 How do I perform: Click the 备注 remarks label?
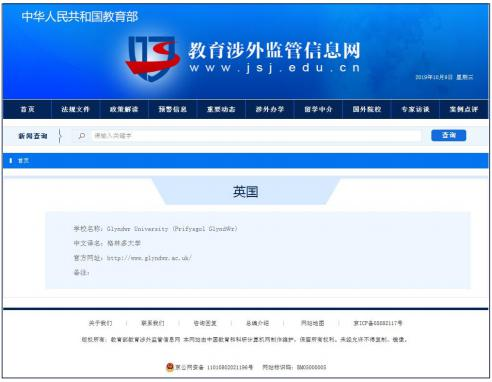(81, 273)
